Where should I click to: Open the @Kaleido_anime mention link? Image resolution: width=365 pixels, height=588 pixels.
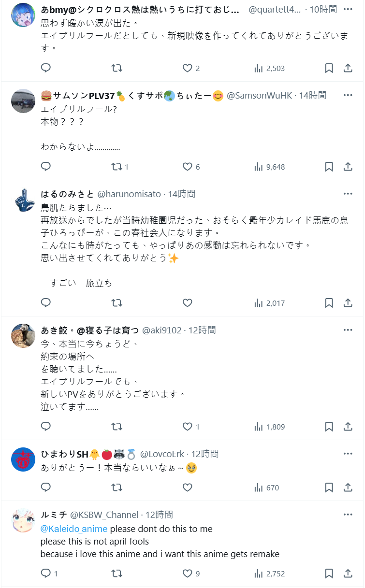tap(74, 529)
